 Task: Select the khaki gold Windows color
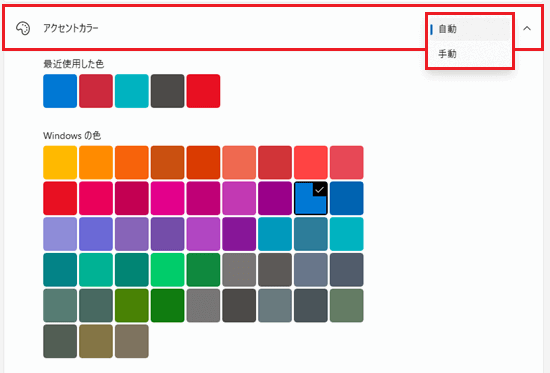(96, 341)
